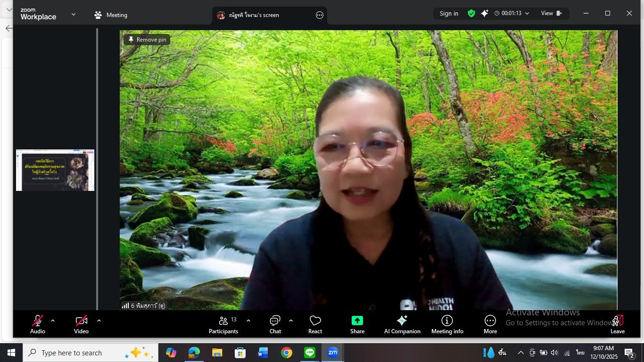Open the Chat panel
644x362 pixels.
click(x=275, y=324)
